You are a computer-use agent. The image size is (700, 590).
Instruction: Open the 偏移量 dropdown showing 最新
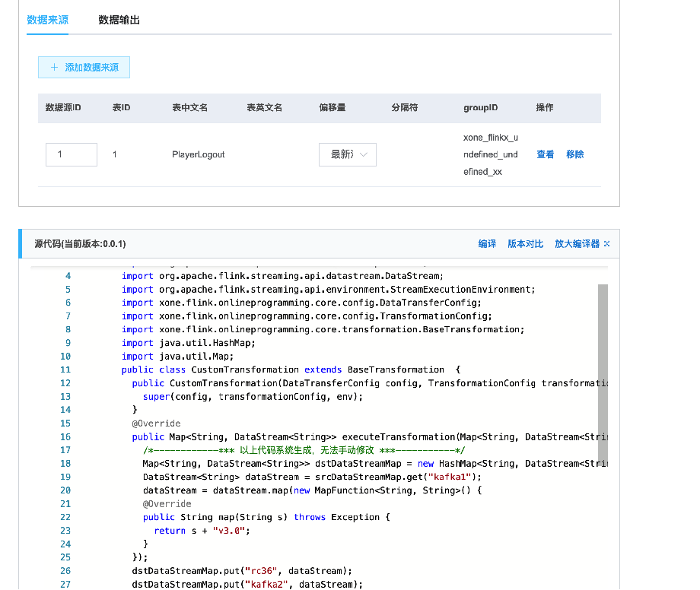(x=347, y=155)
